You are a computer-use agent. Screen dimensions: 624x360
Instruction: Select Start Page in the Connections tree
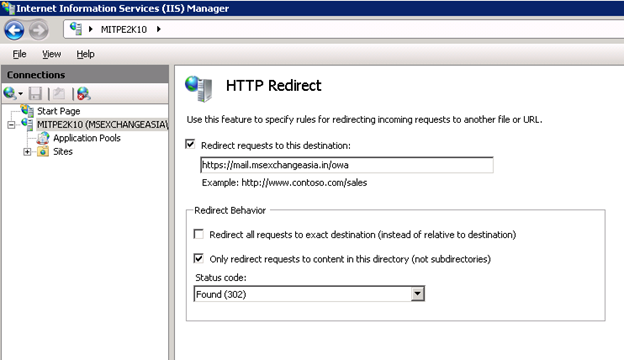(58, 111)
